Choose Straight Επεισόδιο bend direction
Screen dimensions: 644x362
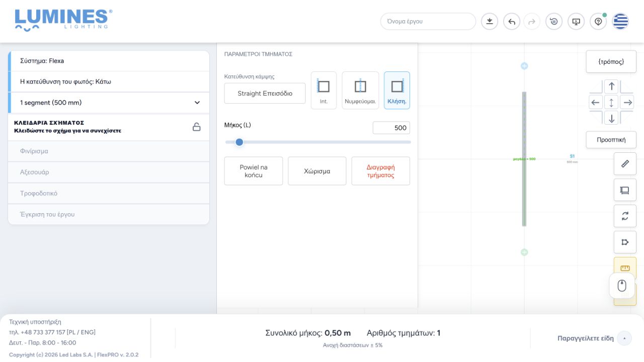point(265,94)
